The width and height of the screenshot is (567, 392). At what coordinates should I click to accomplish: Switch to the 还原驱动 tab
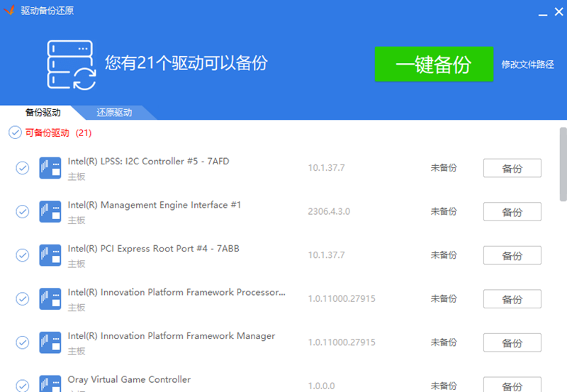(114, 113)
